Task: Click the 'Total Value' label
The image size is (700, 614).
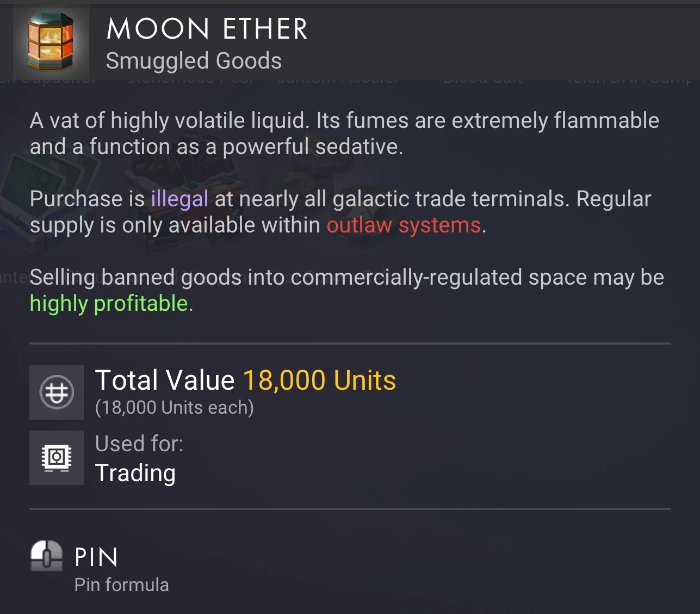Action: tap(165, 380)
